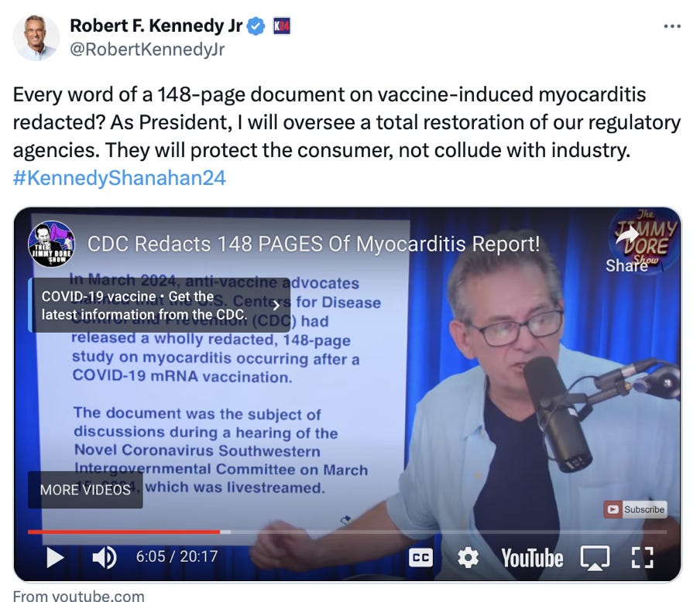Click the Jimmy Dore Show channel avatar
Screen dimensions: 700x602
pos(51,244)
